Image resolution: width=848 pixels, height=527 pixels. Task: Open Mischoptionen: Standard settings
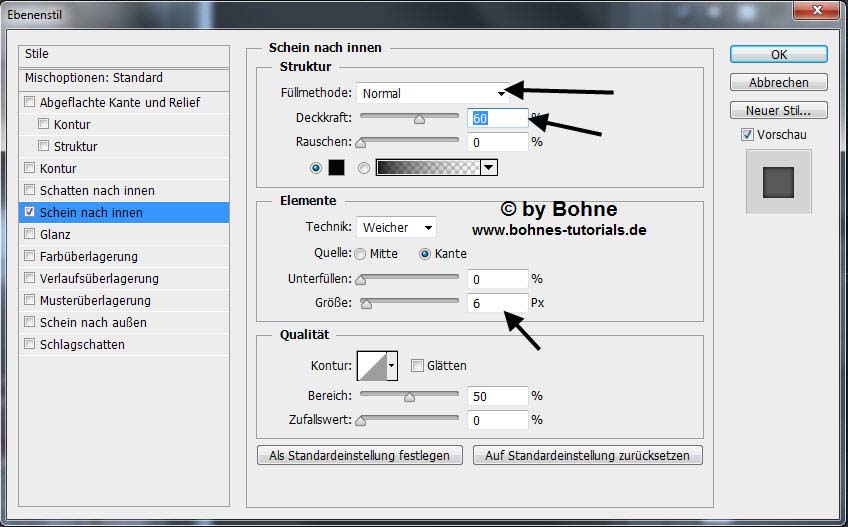[x=94, y=78]
